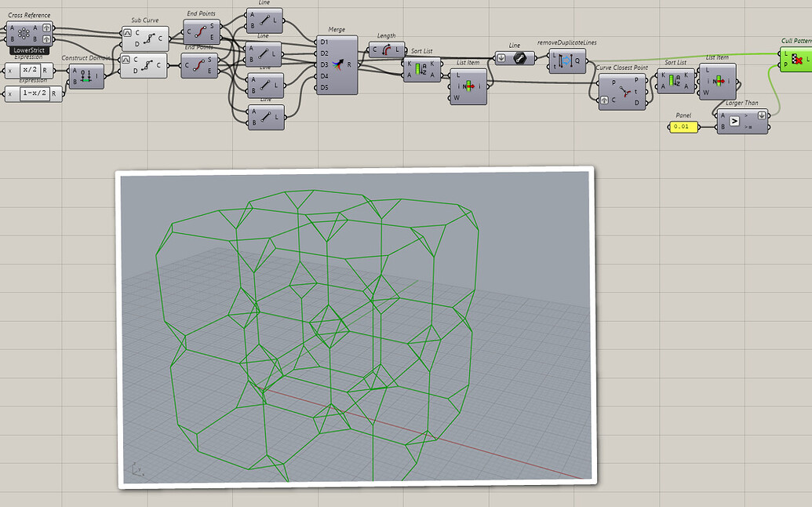Edit the x/2 Expression field
Viewport: 812px width, 507px height.
(x=30, y=69)
